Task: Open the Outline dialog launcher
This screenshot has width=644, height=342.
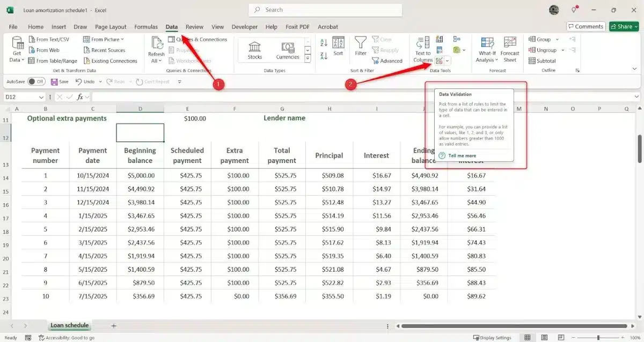Action: pyautogui.click(x=578, y=70)
